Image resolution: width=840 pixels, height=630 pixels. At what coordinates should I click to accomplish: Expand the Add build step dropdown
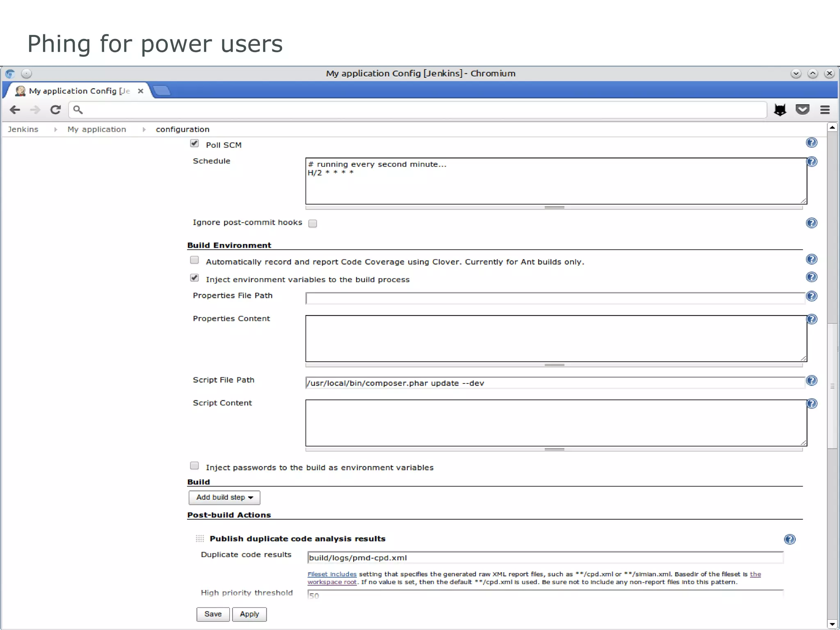(224, 498)
